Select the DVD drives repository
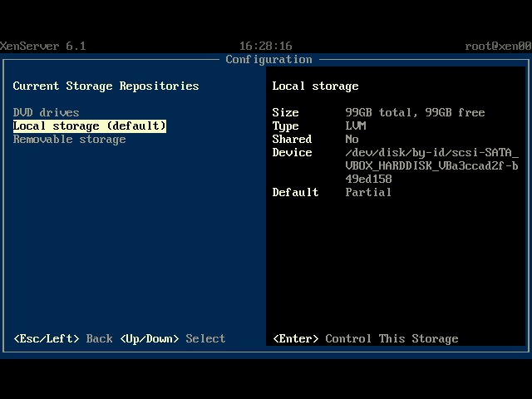The image size is (532, 399). pyautogui.click(x=47, y=113)
